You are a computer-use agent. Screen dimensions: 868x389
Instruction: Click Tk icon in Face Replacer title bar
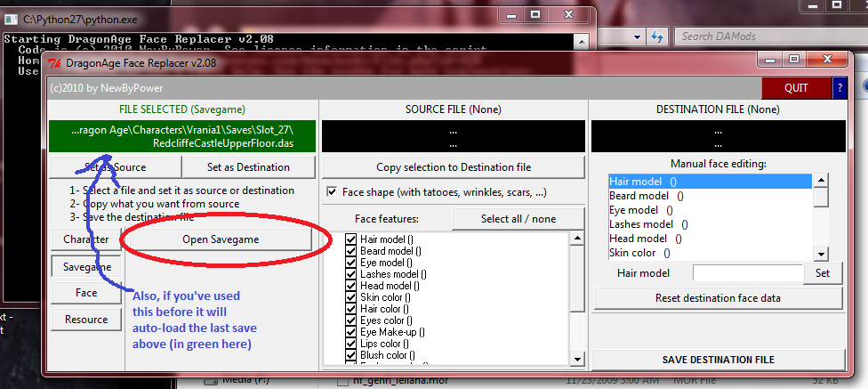(55, 62)
